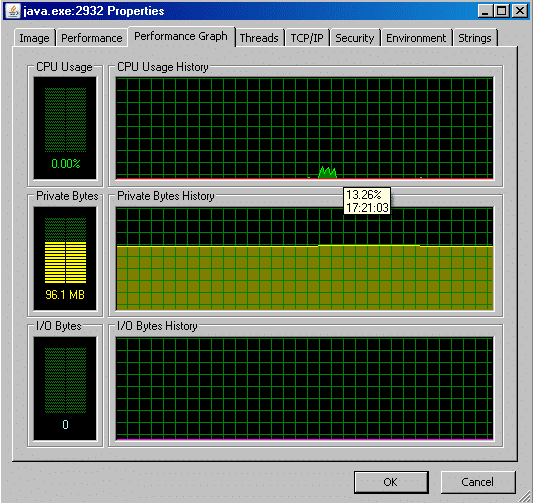Click the Java icon in the title bar

coord(13,11)
